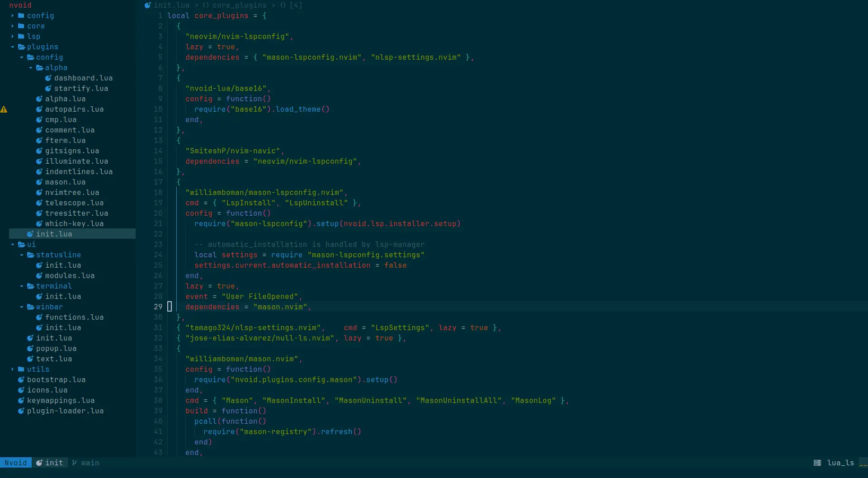Click the lua icon beside comment.lua
The height and width of the screenshot is (478, 868).
[x=39, y=130]
